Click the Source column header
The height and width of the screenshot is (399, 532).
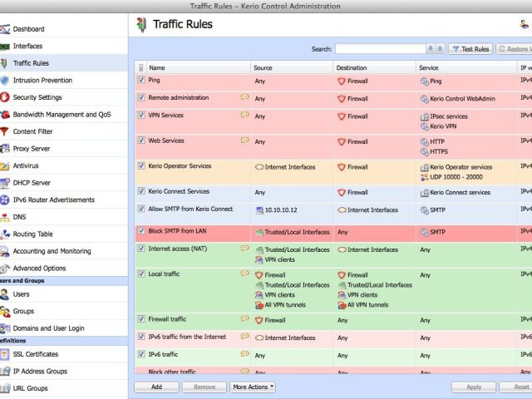click(x=292, y=68)
